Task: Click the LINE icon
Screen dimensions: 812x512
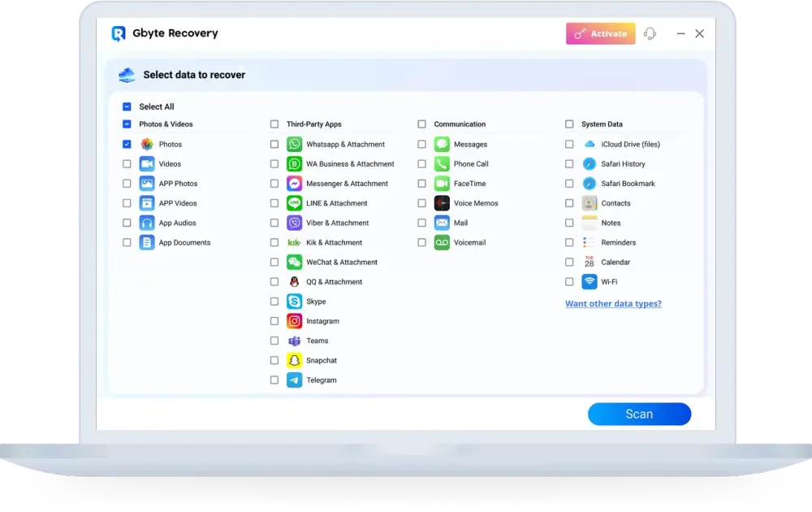Action: pyautogui.click(x=294, y=203)
